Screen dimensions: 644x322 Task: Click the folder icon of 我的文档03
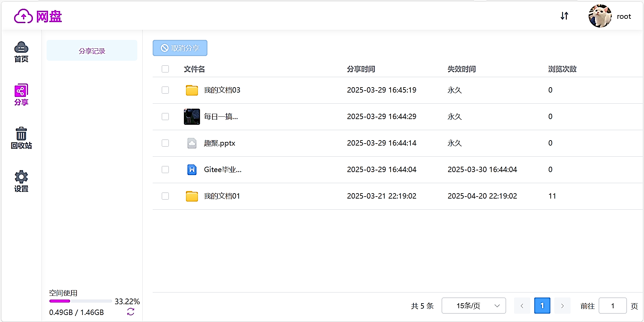coord(192,90)
